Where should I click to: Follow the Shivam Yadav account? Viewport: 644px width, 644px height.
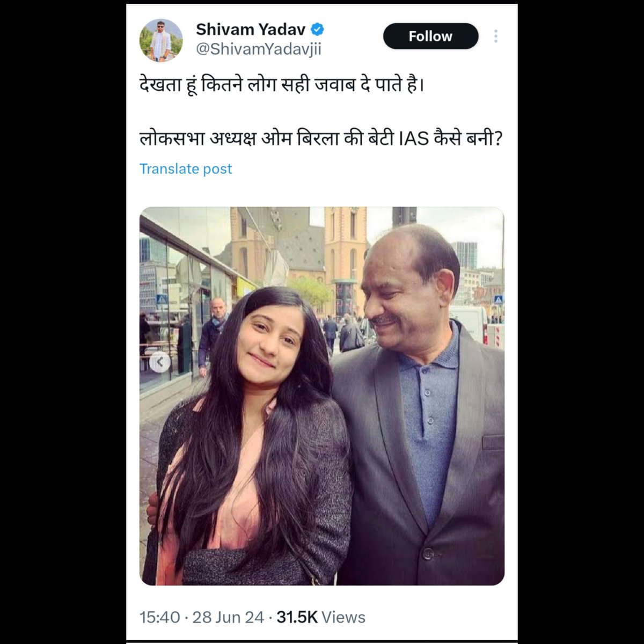point(430,36)
